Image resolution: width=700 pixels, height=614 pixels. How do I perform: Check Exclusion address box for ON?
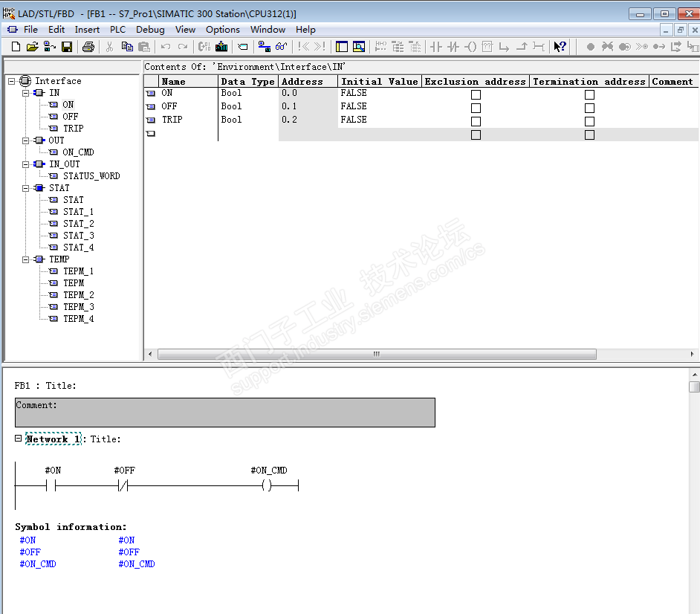coord(476,94)
